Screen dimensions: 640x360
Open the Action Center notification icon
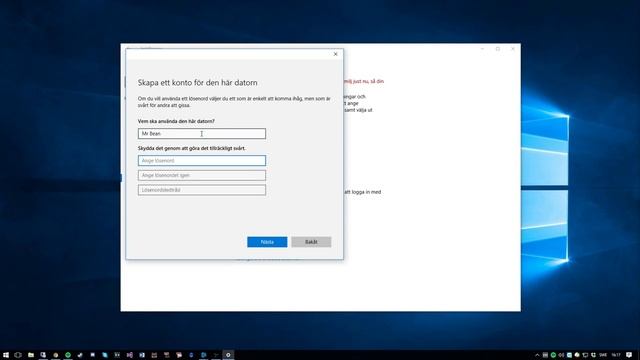pos(629,355)
